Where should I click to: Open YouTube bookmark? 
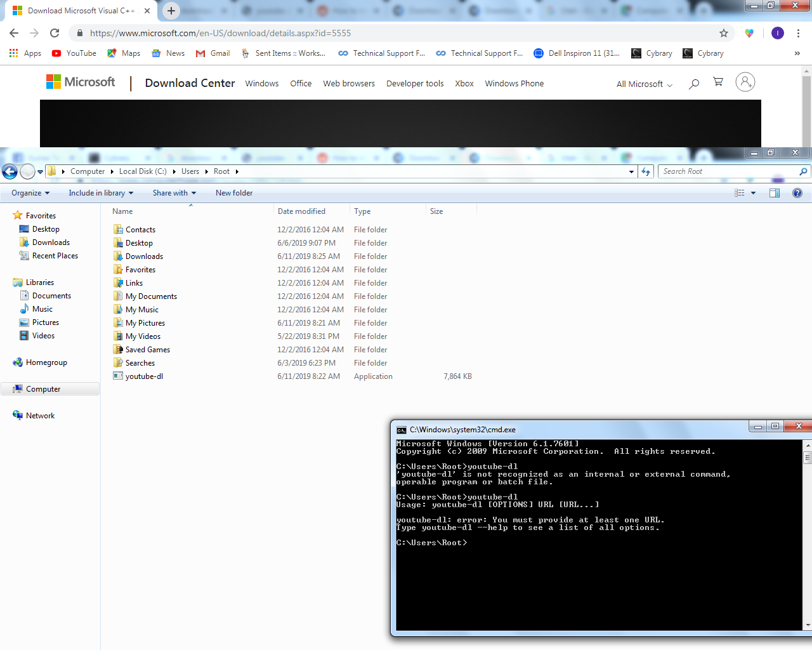74,53
